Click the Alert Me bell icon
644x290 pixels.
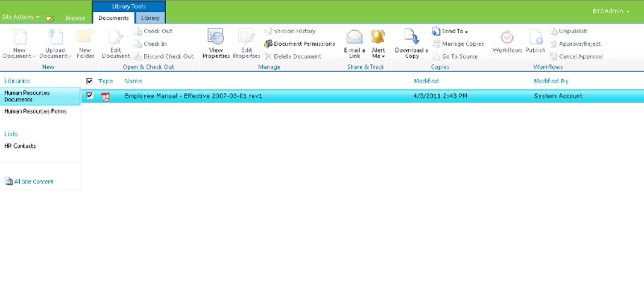(x=378, y=36)
